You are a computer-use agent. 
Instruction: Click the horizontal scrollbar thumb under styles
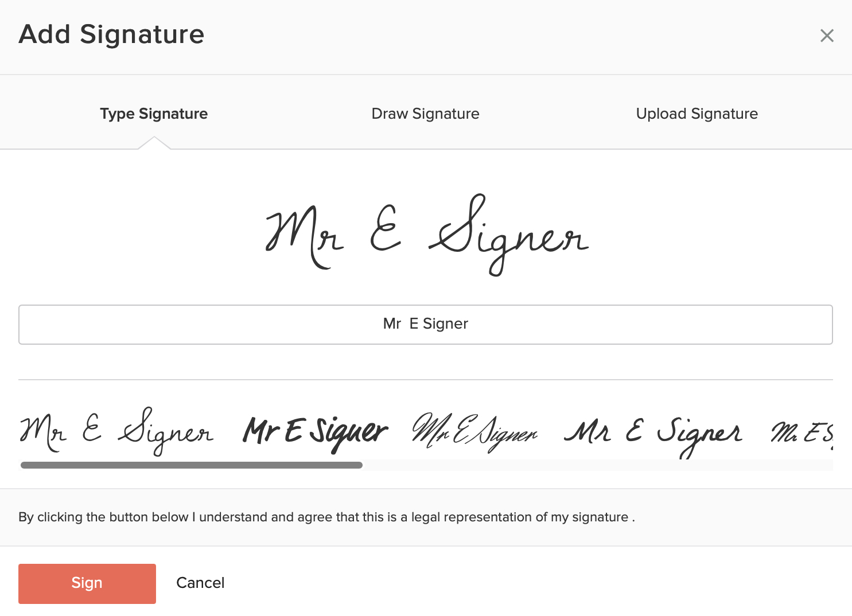point(191,465)
